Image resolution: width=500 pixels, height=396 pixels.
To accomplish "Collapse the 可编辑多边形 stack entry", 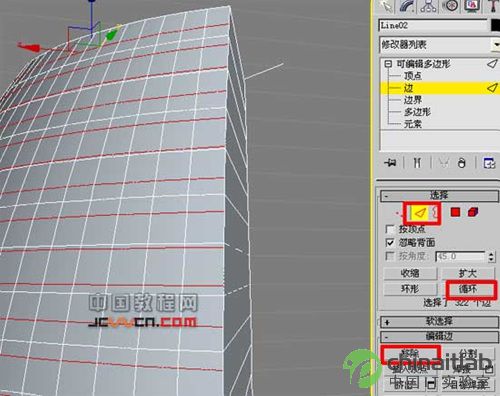I will click(388, 63).
